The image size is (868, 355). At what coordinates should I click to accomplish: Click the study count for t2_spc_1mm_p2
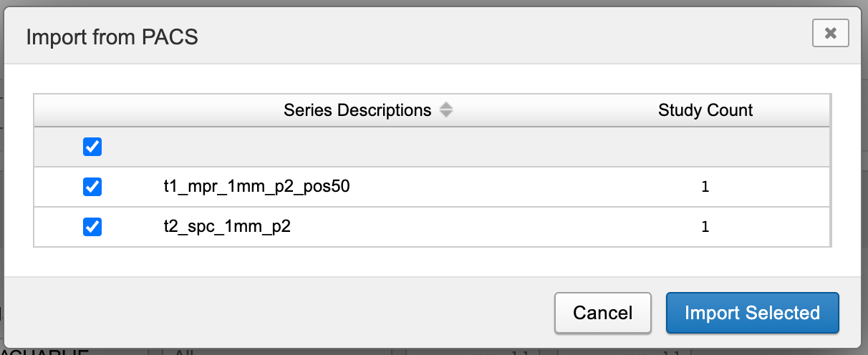click(705, 228)
